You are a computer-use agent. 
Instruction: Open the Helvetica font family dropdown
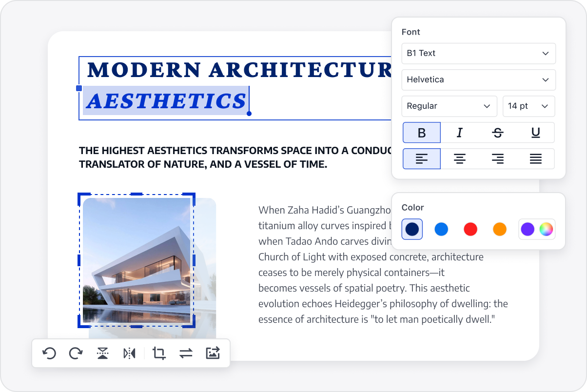click(x=478, y=80)
